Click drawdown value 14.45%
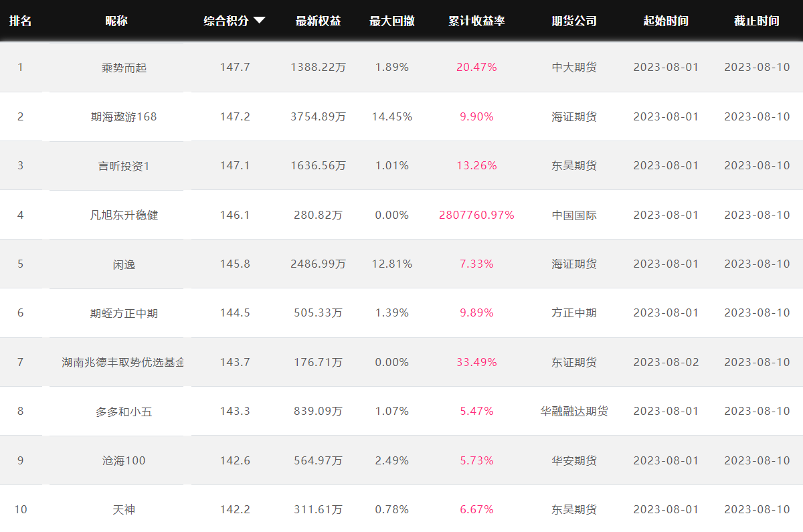Screen dimensions: 803x532 pyautogui.click(x=392, y=116)
